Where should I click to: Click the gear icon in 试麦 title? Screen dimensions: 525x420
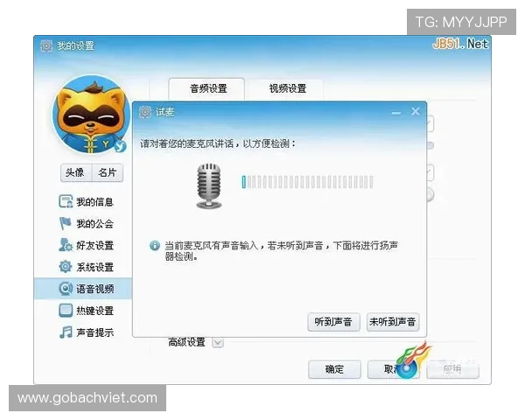(x=145, y=112)
